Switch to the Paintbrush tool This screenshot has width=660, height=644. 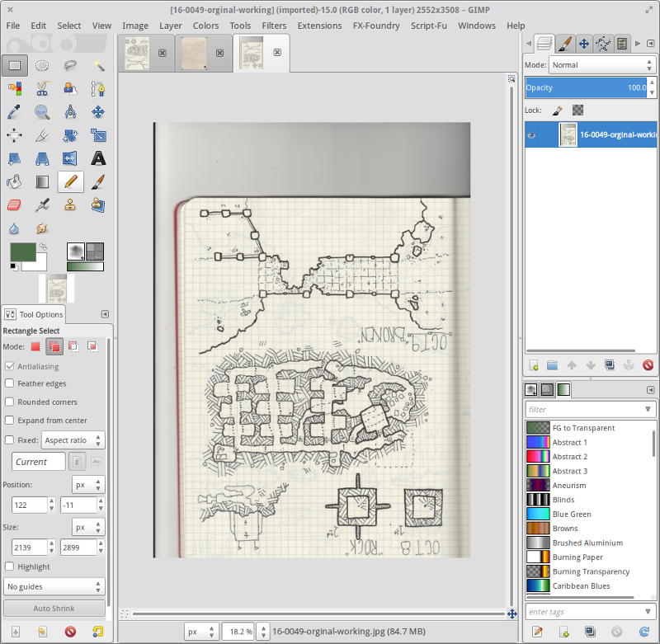[97, 182]
